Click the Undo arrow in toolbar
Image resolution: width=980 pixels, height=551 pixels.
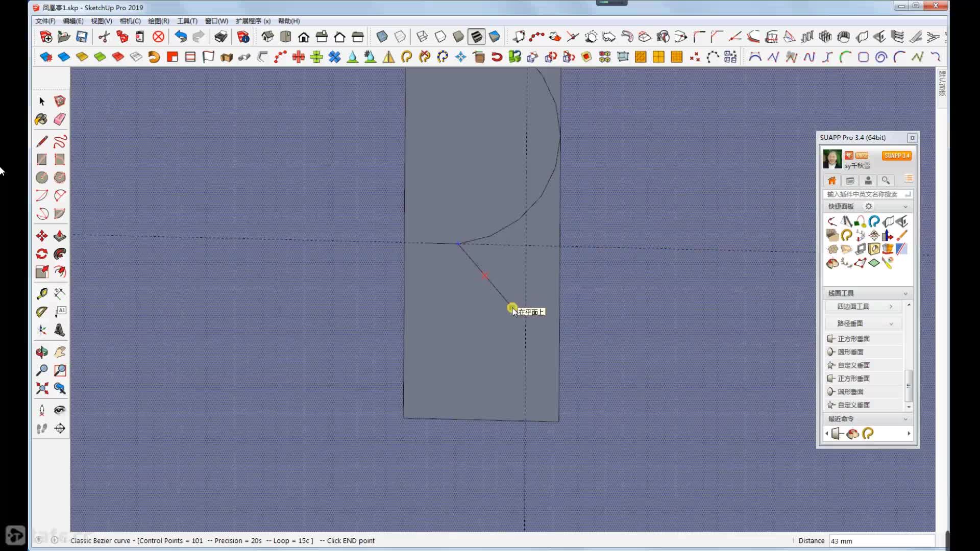click(x=181, y=37)
